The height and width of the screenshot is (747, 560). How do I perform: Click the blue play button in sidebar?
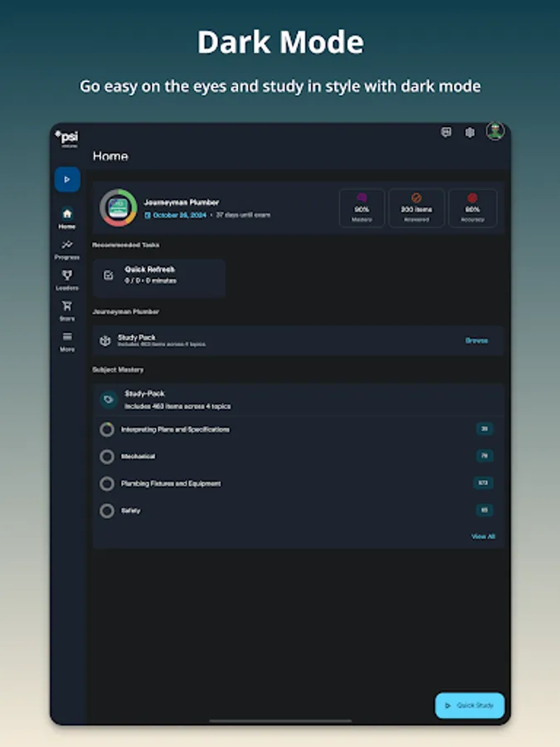pos(67,179)
